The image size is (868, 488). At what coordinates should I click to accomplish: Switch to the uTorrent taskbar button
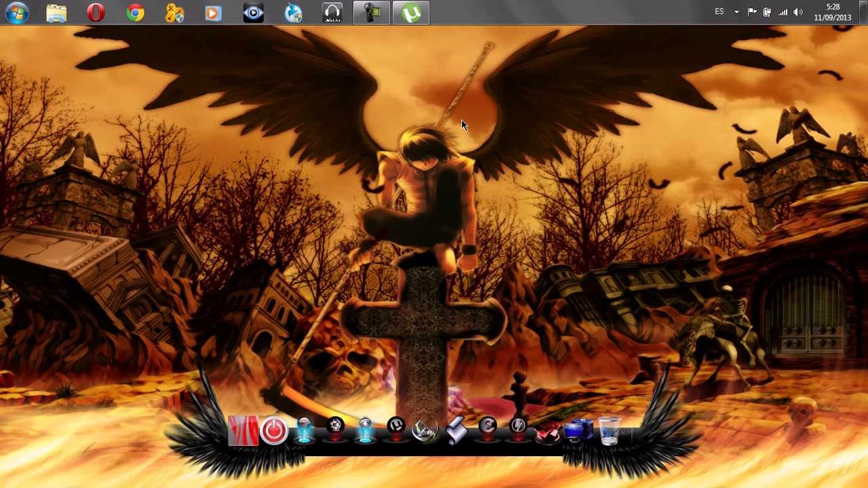(411, 12)
